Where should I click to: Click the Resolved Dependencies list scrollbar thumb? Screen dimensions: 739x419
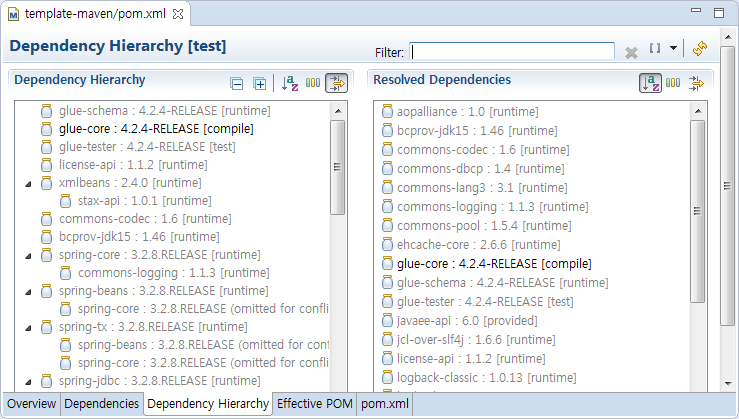coord(698,211)
